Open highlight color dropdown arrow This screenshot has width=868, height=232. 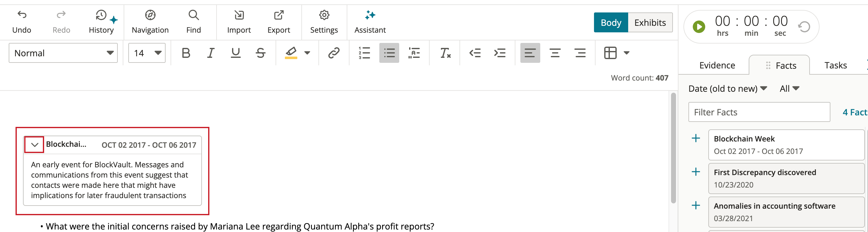coord(307,53)
